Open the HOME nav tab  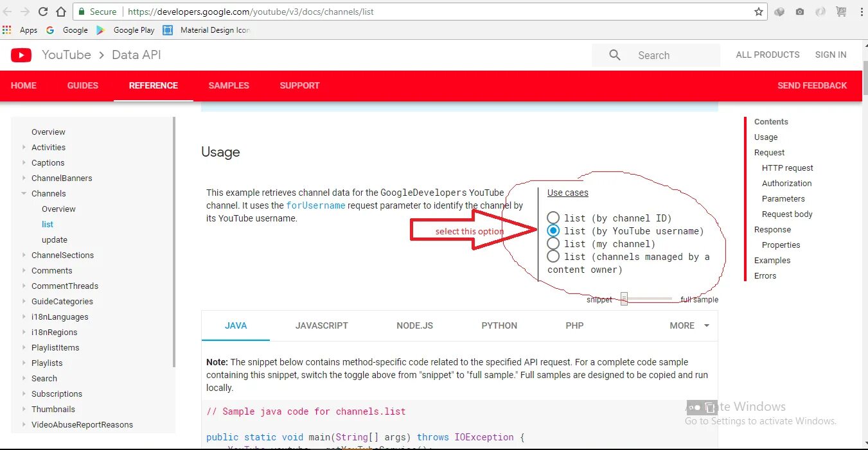[x=24, y=85]
